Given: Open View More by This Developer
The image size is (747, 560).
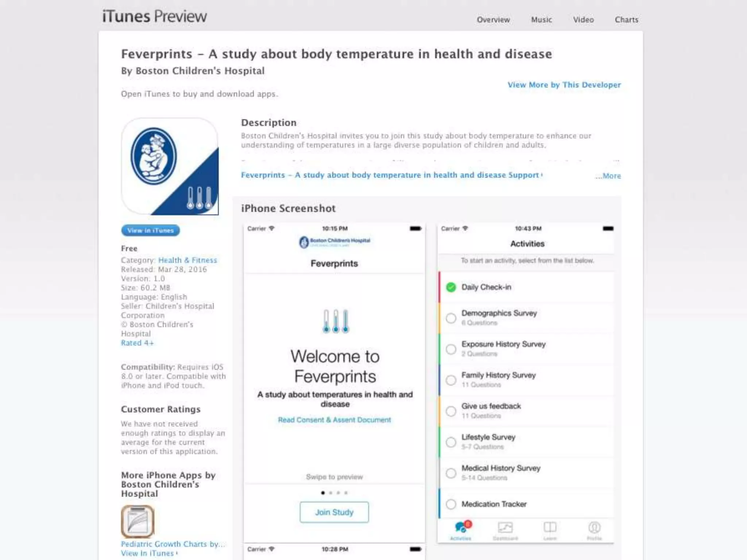Looking at the screenshot, I should [x=564, y=85].
